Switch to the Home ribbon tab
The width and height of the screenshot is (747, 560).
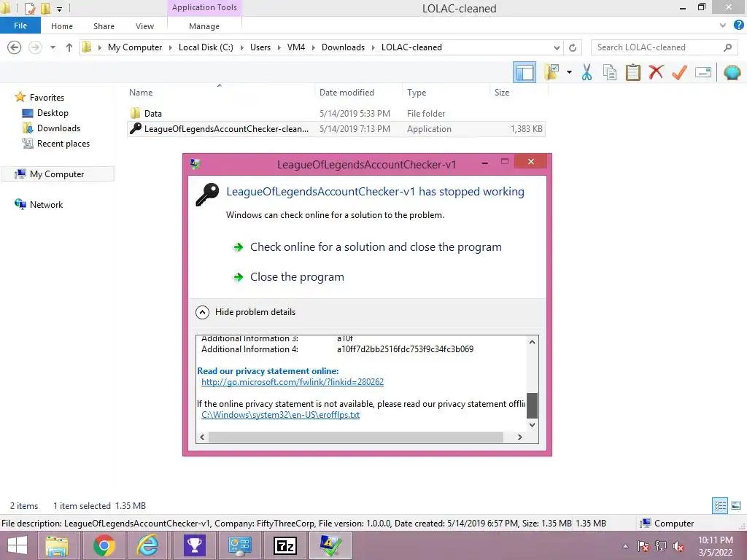[x=62, y=26]
